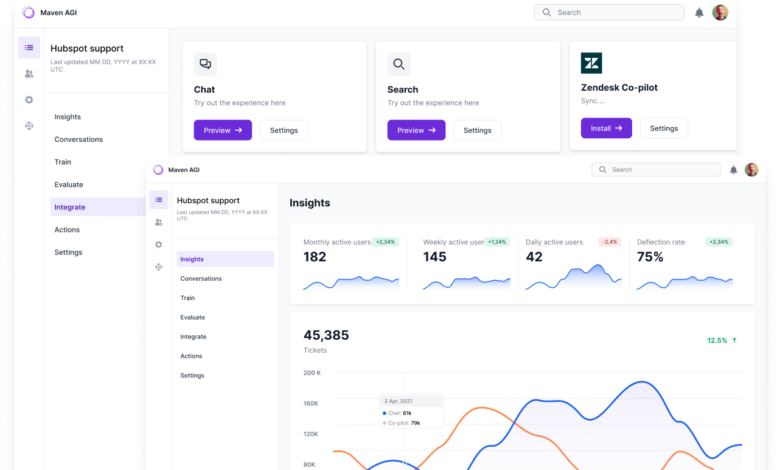Select the list icon in the Insights window sidebar
This screenshot has width=780, height=470.
click(x=158, y=199)
